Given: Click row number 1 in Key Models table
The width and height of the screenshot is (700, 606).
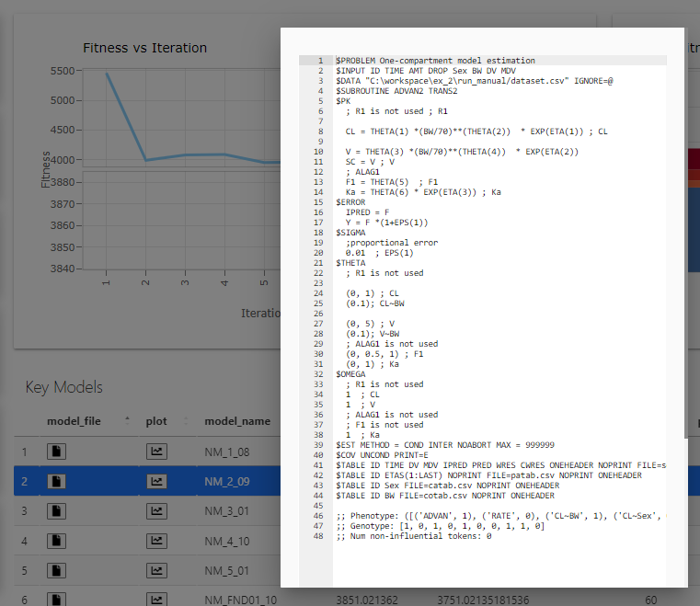Looking at the screenshot, I should pyautogui.click(x=24, y=452).
